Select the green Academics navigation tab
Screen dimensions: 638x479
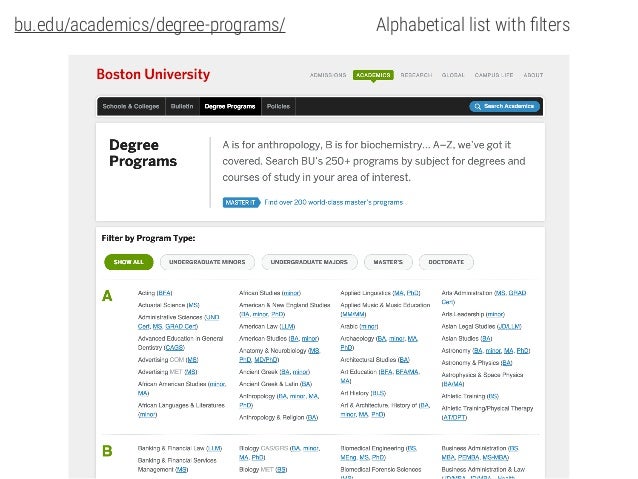click(373, 75)
